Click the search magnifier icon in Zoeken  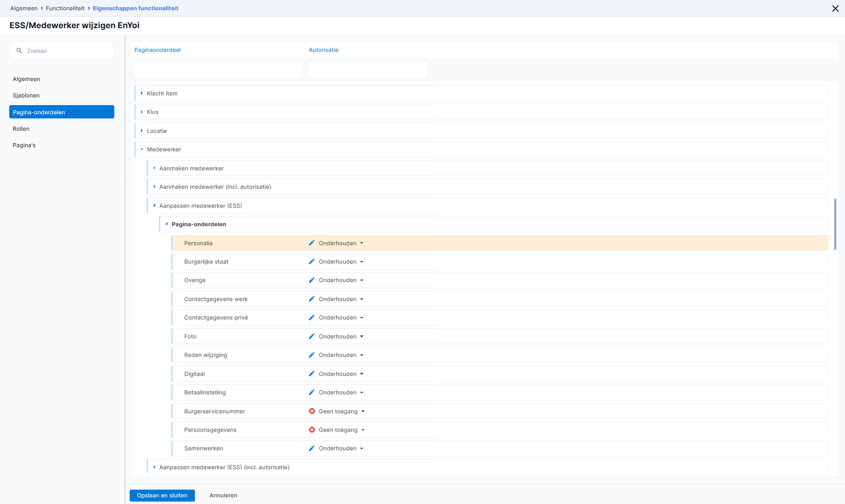coord(19,51)
